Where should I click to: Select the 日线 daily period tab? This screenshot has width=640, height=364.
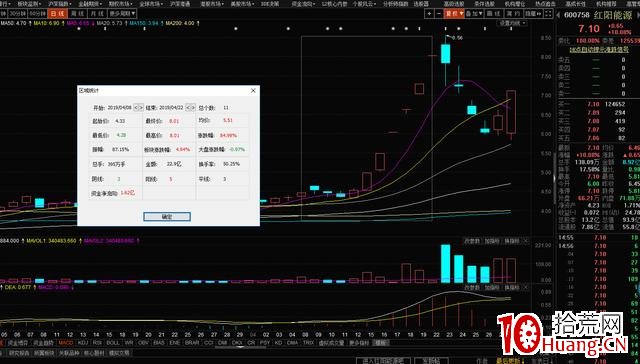click(x=57, y=13)
